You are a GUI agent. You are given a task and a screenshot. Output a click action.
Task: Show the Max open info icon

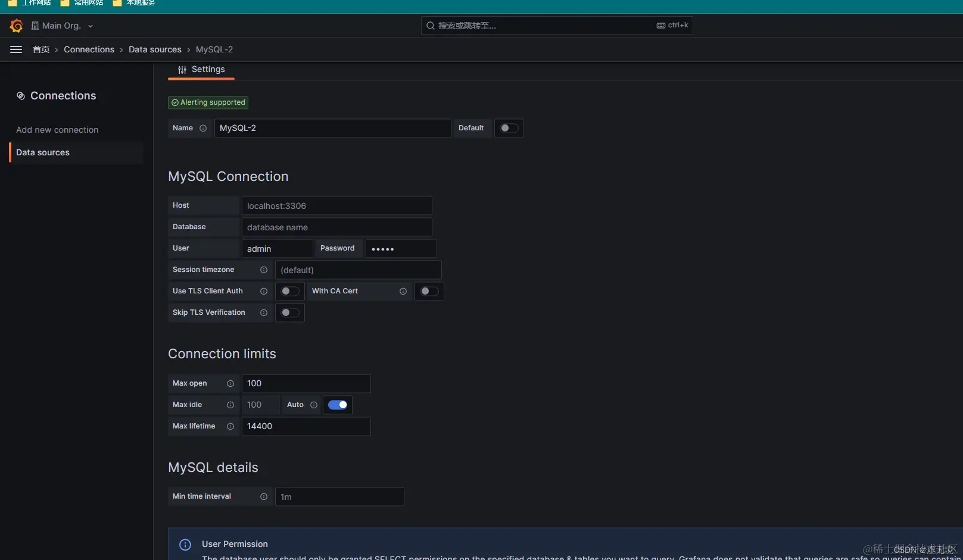coord(230,383)
